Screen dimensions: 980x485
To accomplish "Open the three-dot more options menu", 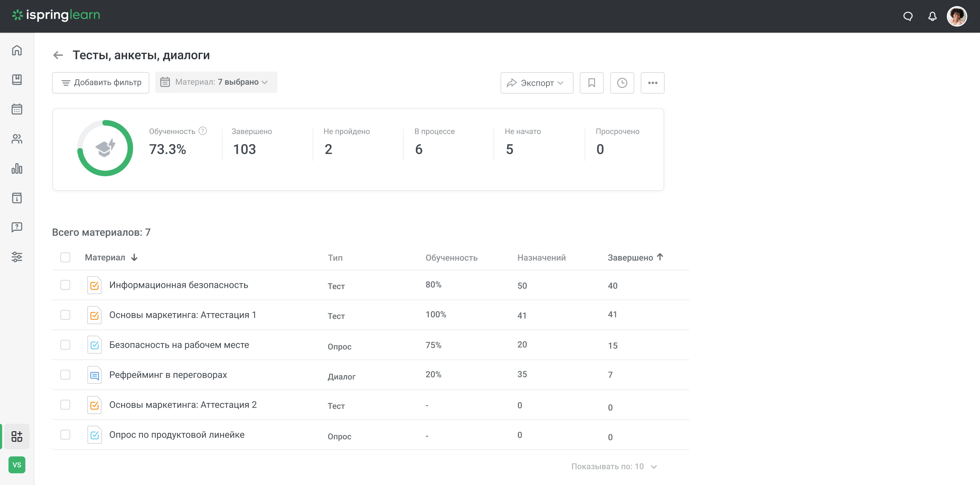I will [x=652, y=83].
